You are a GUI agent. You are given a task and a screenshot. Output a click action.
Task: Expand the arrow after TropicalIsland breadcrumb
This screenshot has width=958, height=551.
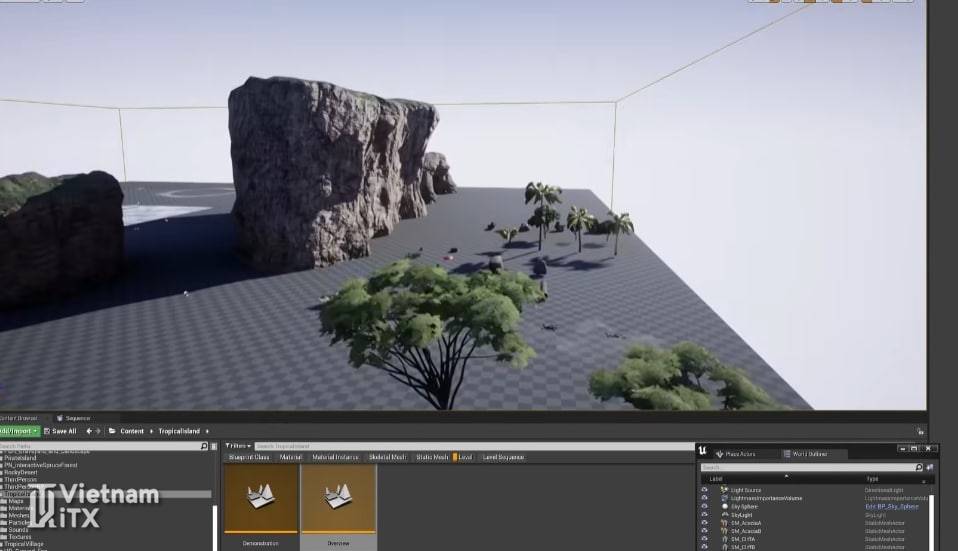pos(207,431)
